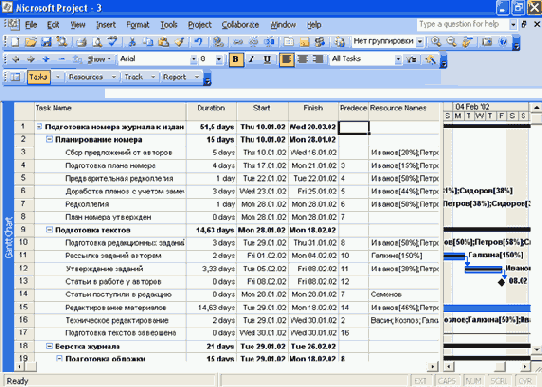Open the 'Нет группировки' group-by dropdown
This screenshot has width=542, height=387.
tap(420, 42)
